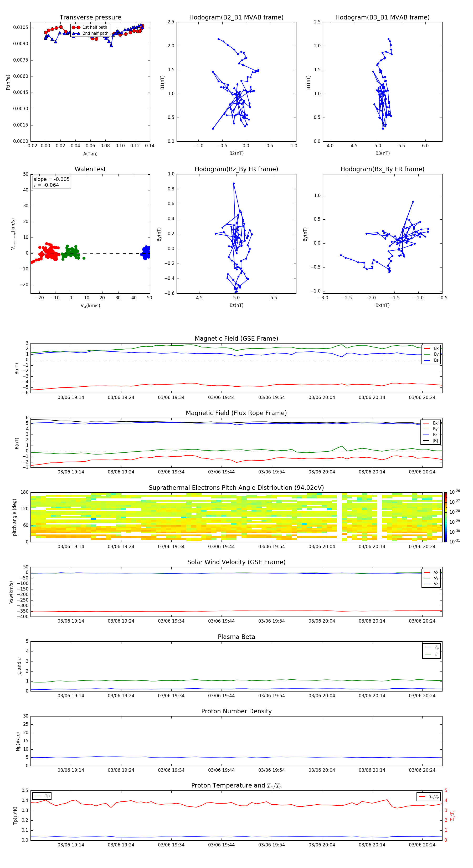This screenshot has height=868, width=473.
Task: Click the "WalenTest" plot title
Action: (90, 169)
